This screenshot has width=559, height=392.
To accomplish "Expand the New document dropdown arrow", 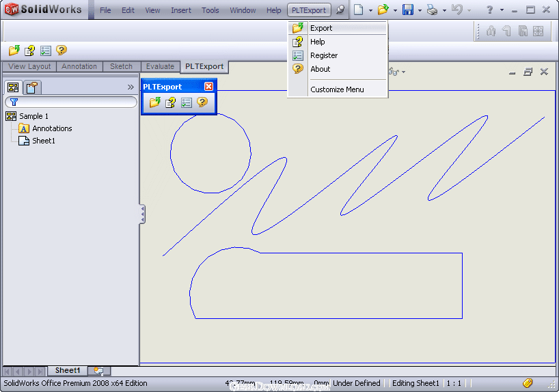I will coord(370,10).
